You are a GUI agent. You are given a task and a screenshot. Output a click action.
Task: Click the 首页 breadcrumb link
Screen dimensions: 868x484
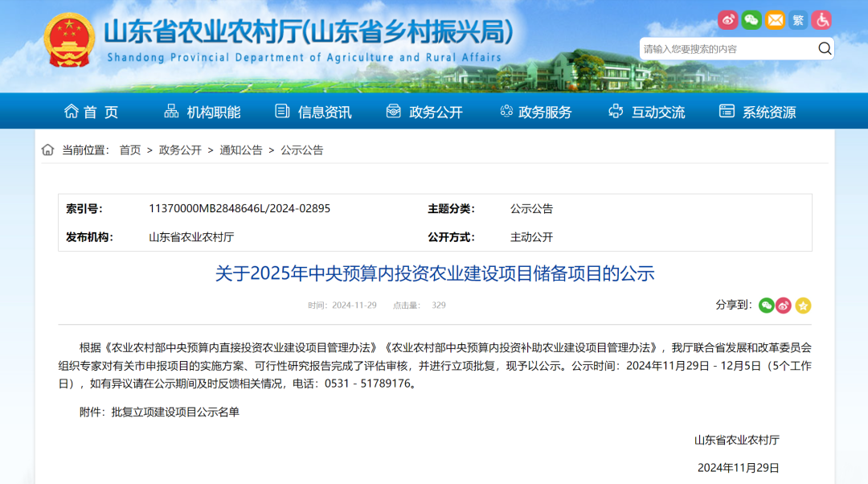(x=130, y=150)
